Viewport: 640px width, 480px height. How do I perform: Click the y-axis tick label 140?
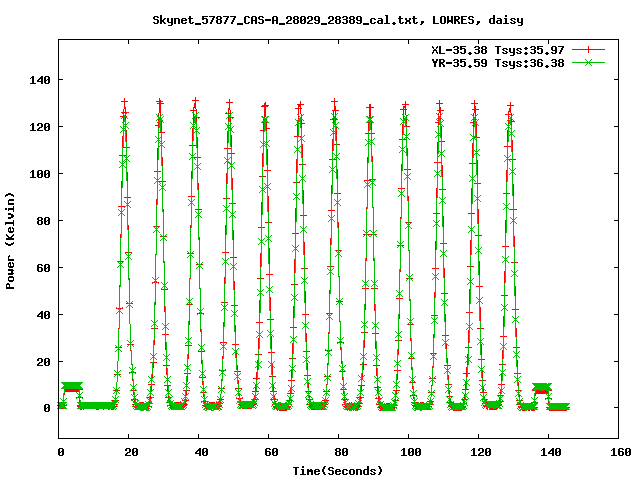click(40, 80)
